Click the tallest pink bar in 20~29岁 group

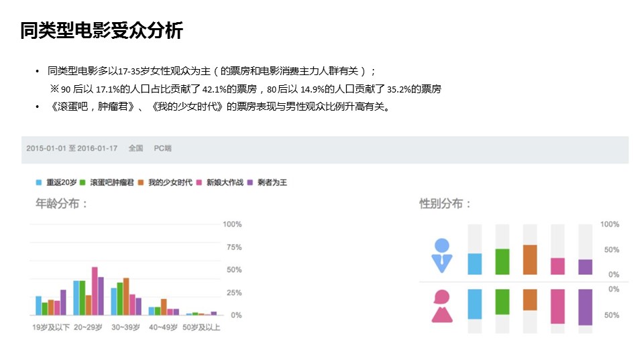(x=95, y=291)
